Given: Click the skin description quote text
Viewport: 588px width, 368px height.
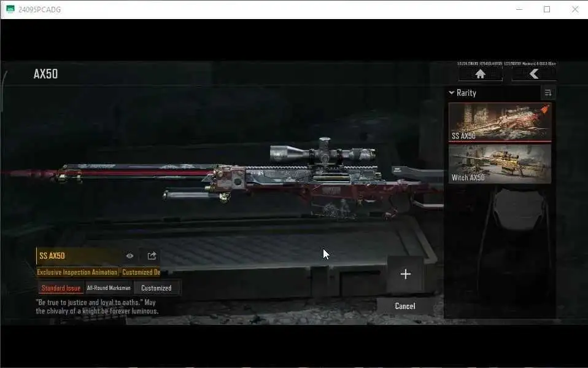Looking at the screenshot, I should pyautogui.click(x=97, y=307).
